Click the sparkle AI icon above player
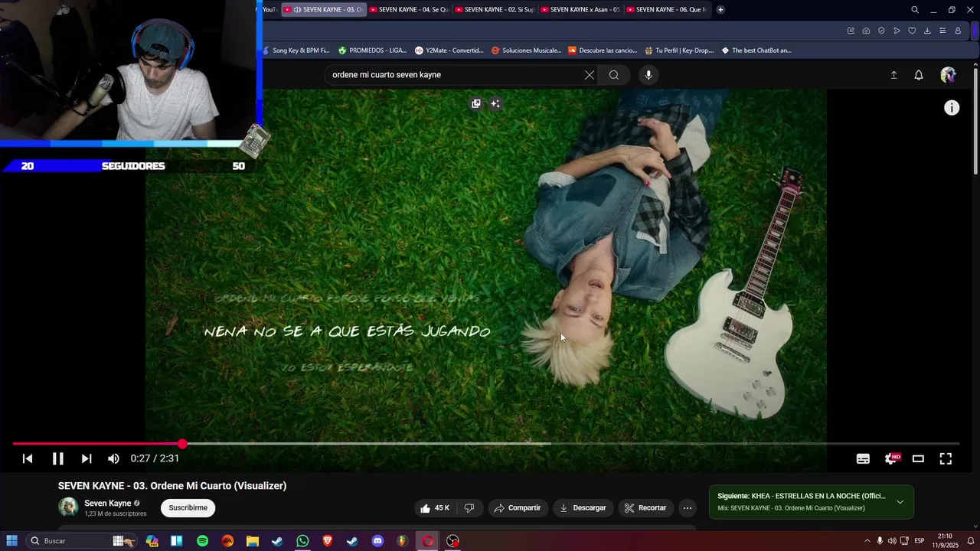 pos(495,103)
